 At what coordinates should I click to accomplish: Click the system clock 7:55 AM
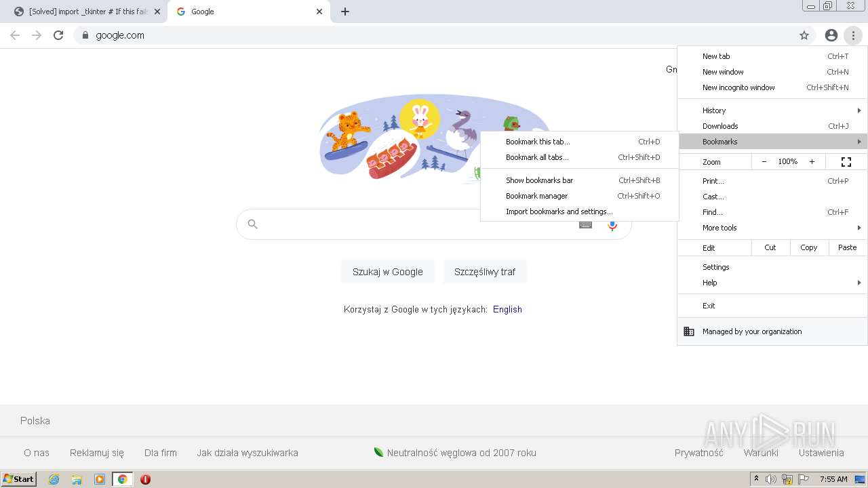[x=833, y=479]
